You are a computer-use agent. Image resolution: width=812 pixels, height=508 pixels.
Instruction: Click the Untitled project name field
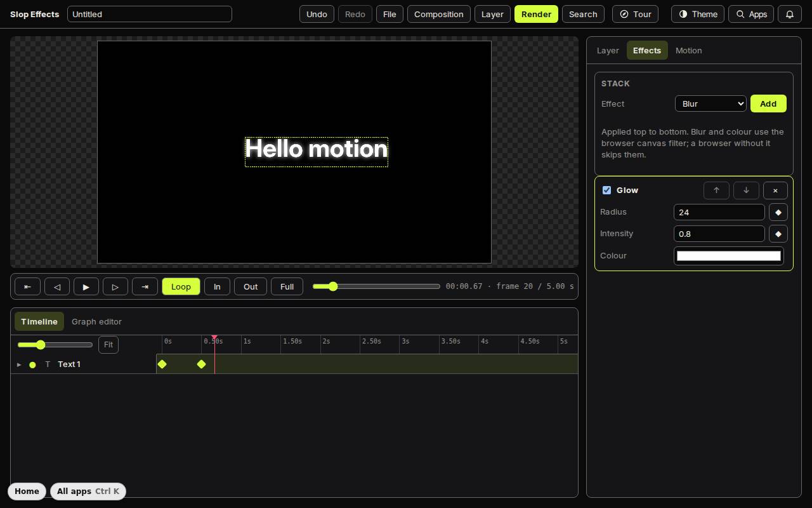coord(150,14)
